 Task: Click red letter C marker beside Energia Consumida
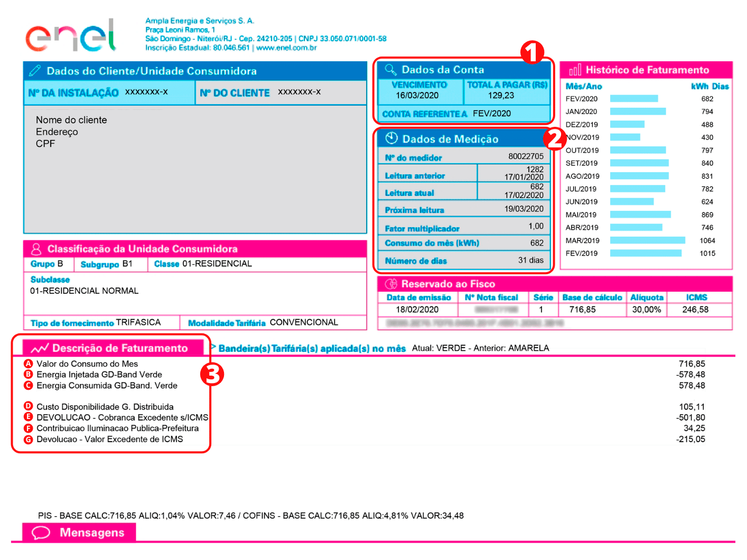click(29, 385)
